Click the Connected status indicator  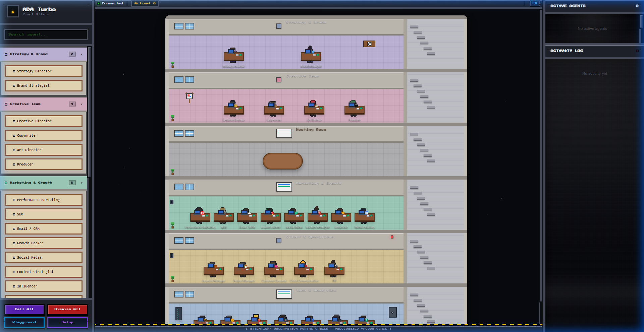tap(110, 3)
